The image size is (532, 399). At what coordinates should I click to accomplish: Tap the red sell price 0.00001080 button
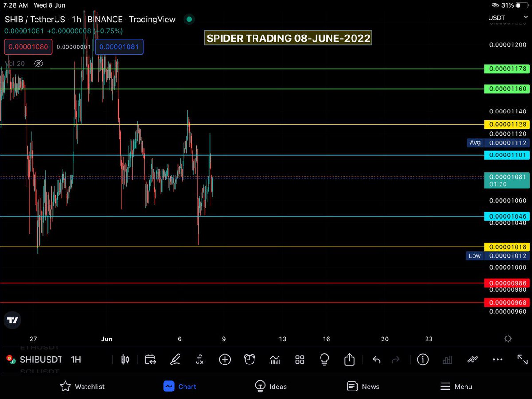tap(29, 47)
